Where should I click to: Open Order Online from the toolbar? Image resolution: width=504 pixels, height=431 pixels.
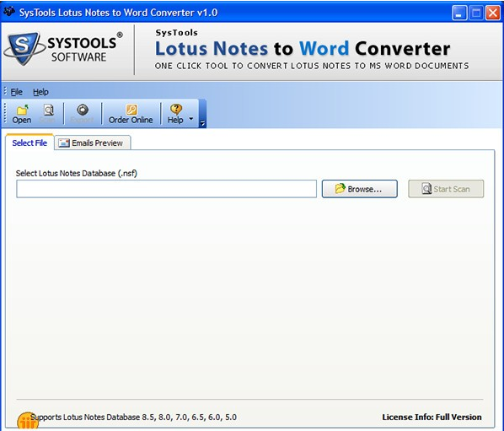pyautogui.click(x=131, y=114)
